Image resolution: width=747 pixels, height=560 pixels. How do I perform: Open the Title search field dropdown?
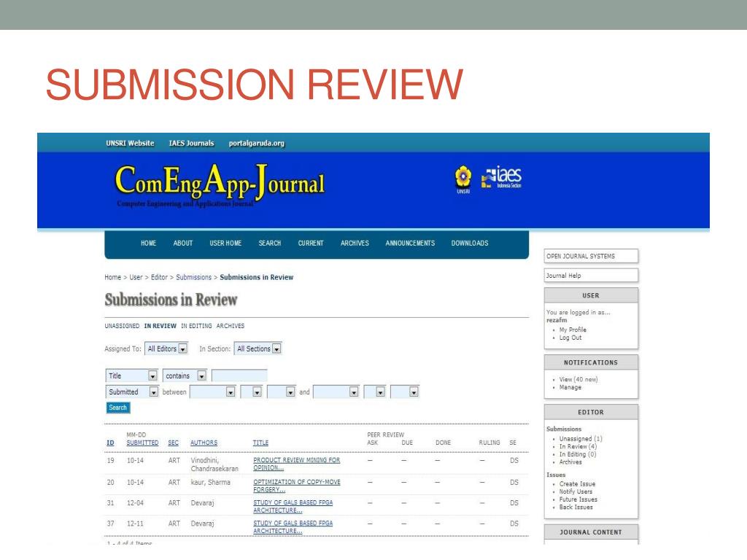pos(131,376)
